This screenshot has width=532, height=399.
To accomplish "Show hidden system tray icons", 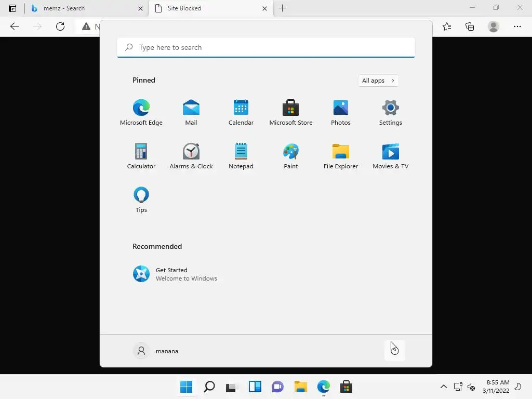I will point(444,387).
